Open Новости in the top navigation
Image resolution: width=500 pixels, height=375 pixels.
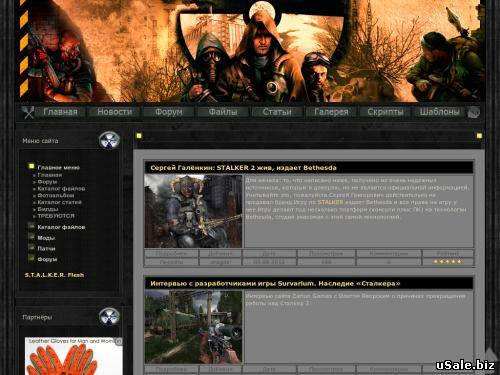click(x=115, y=112)
